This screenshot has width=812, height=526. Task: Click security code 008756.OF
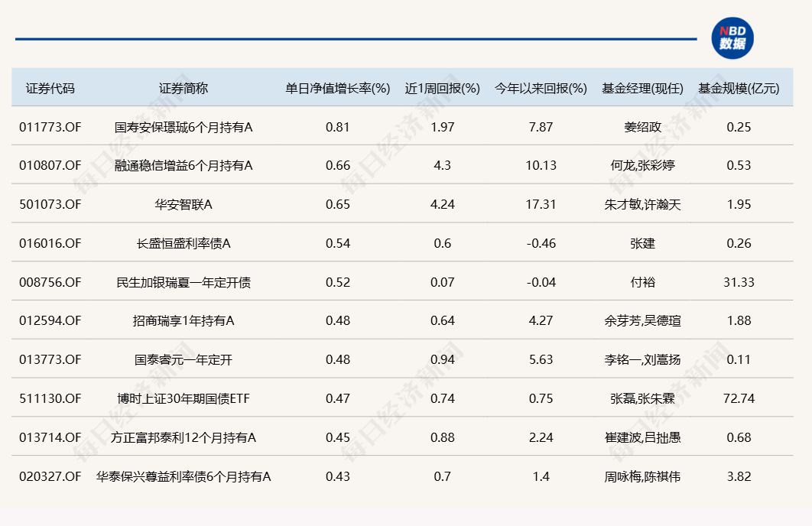point(50,282)
